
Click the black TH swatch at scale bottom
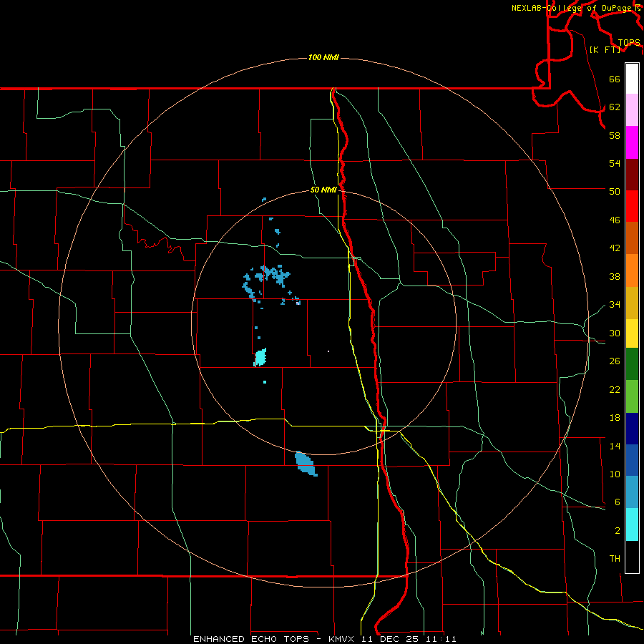(x=632, y=557)
